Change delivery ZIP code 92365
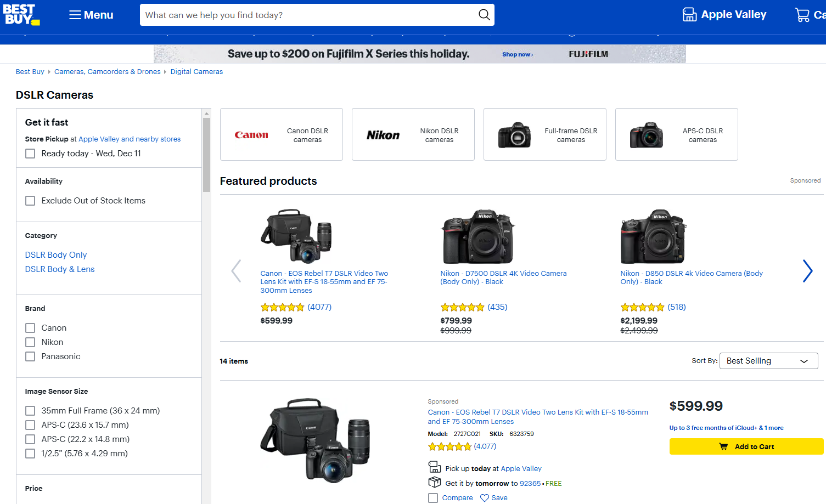Viewport: 826px width, 504px height. point(530,484)
